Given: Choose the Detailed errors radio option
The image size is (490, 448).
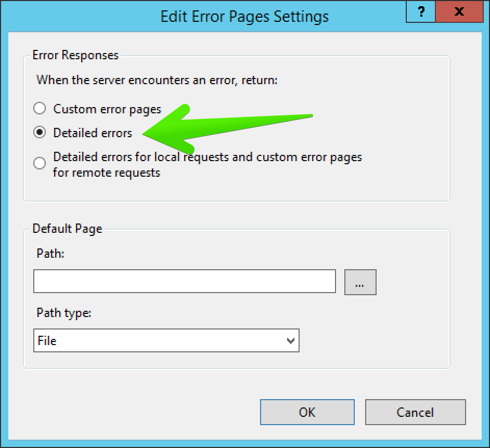Looking at the screenshot, I should click(x=40, y=133).
